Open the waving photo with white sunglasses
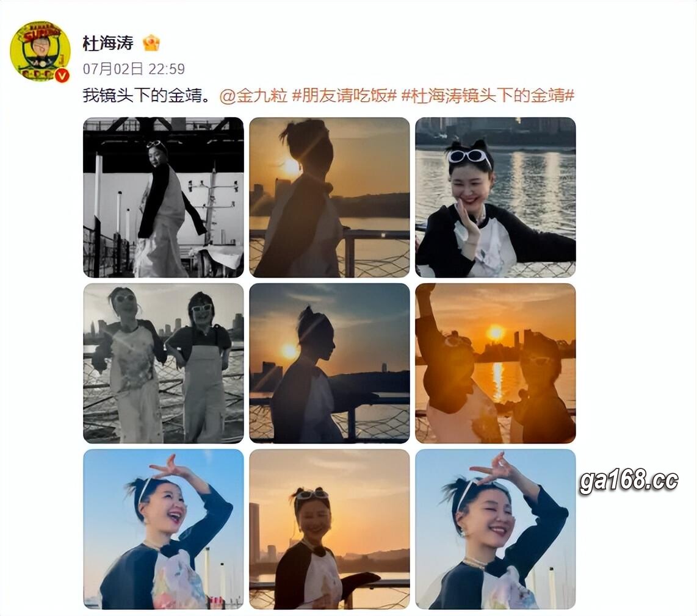This screenshot has height=616, width=697. coord(496,198)
